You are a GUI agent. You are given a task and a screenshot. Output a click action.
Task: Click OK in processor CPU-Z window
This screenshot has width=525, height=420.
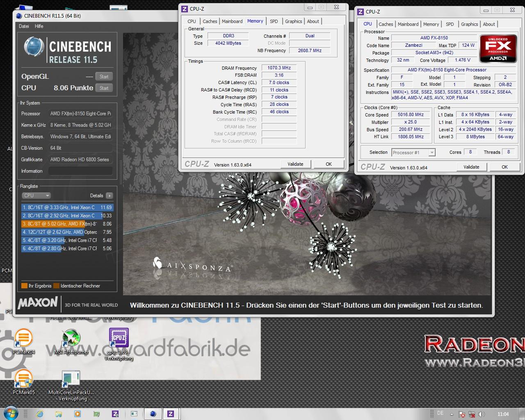(504, 167)
